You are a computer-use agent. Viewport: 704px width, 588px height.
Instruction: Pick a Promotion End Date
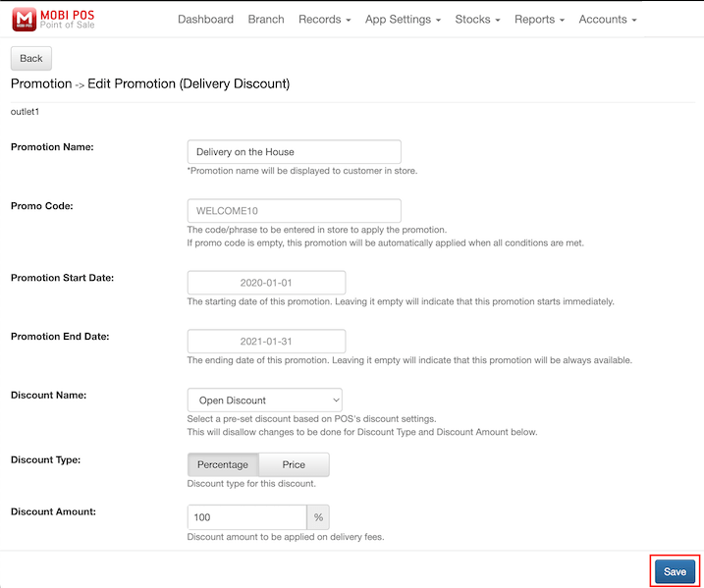(x=266, y=342)
